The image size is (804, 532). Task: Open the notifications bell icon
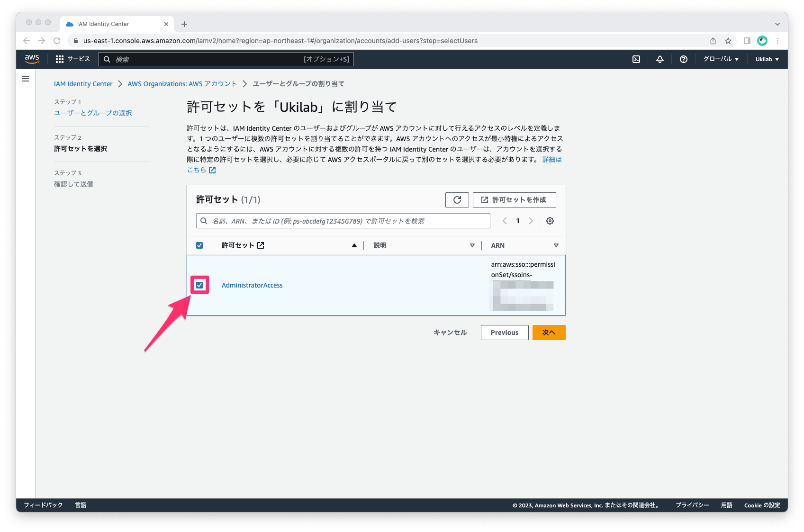tap(659, 59)
